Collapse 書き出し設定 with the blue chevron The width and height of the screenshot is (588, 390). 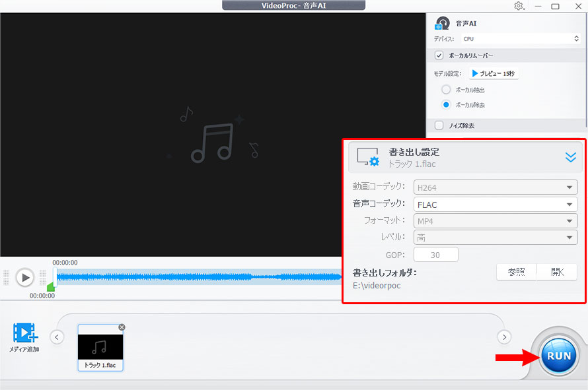click(570, 157)
